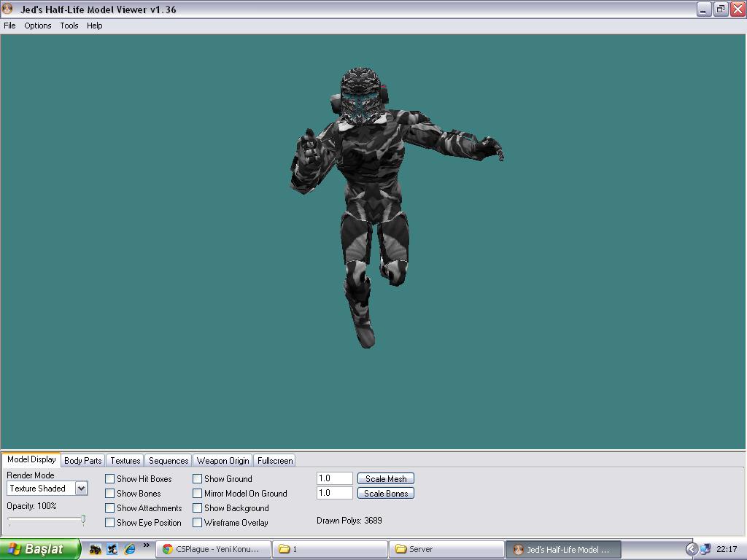Click the second quick launch icon

[x=112, y=549]
